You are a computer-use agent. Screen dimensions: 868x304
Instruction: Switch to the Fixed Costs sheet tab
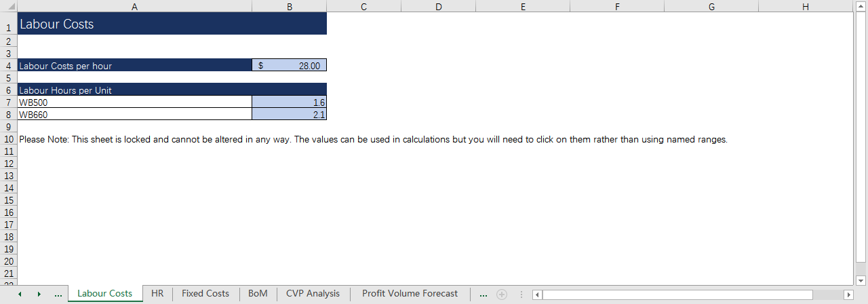coord(205,294)
